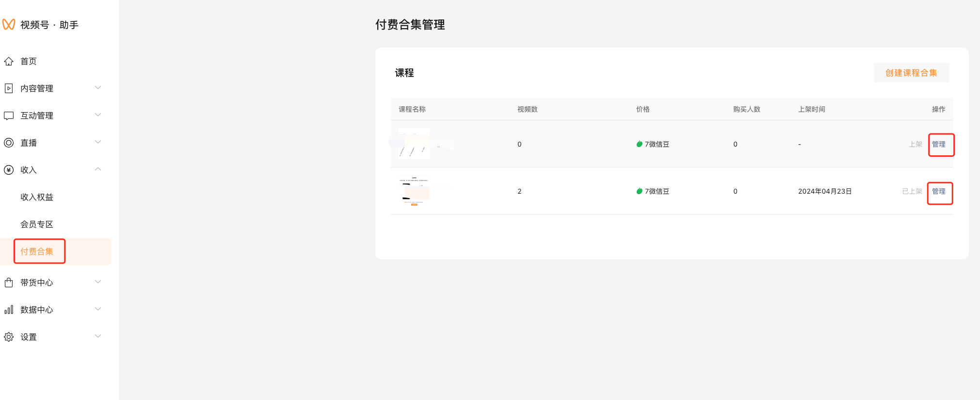Click the green bean icon in first course row
Screen dimensions: 980x400
pos(640,144)
